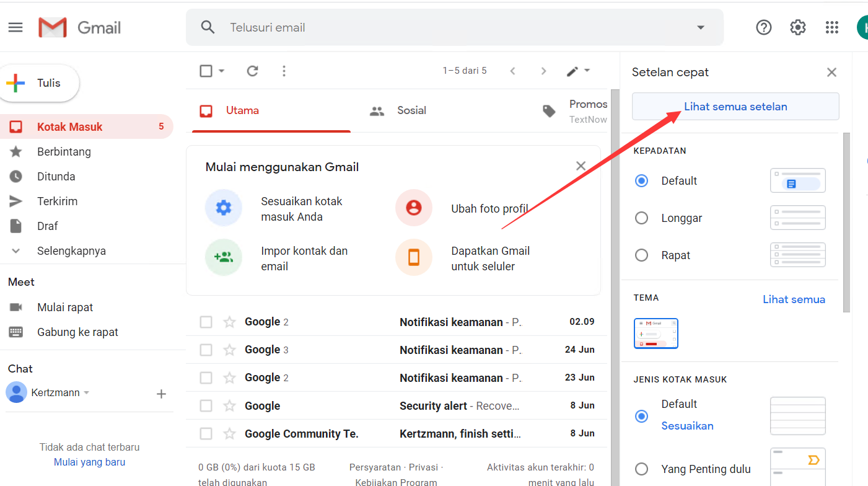Open the search options dropdown arrow

click(x=701, y=27)
